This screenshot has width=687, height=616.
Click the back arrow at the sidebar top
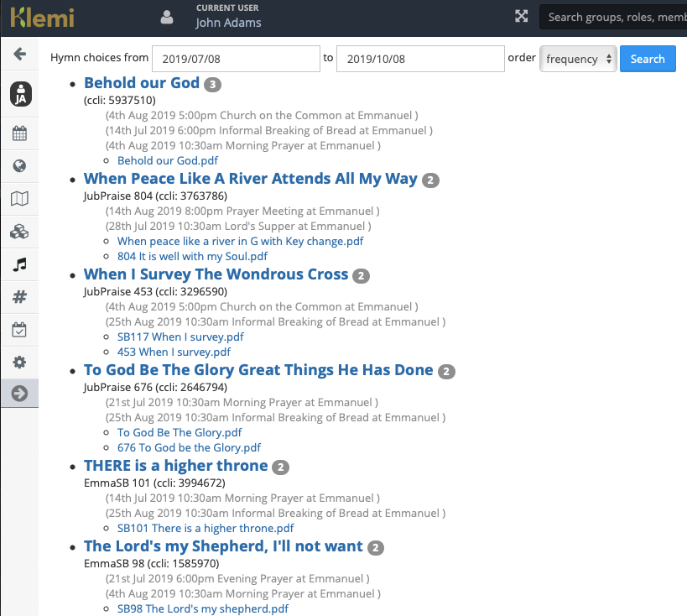point(19,54)
